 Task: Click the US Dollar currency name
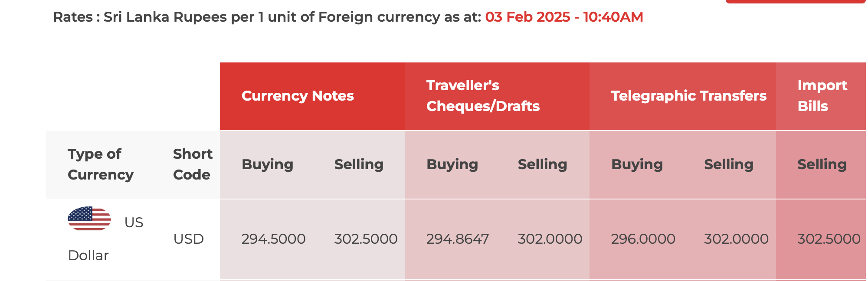(105, 239)
